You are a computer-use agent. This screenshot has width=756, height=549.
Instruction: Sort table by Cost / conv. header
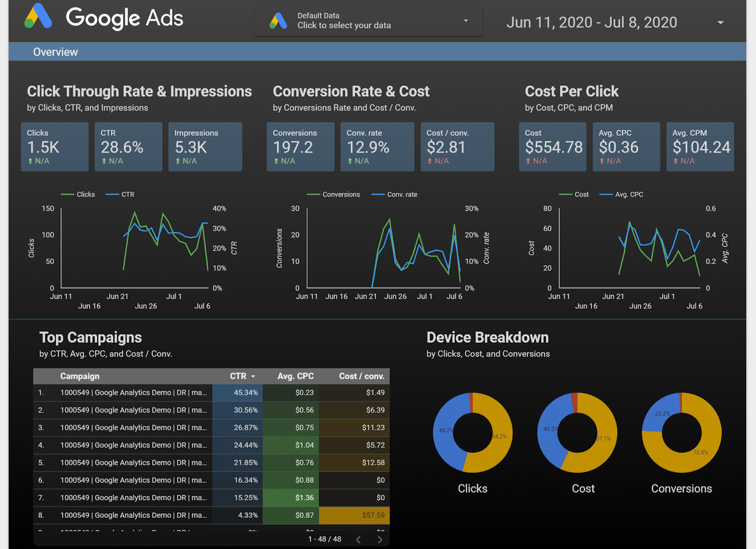click(x=361, y=376)
